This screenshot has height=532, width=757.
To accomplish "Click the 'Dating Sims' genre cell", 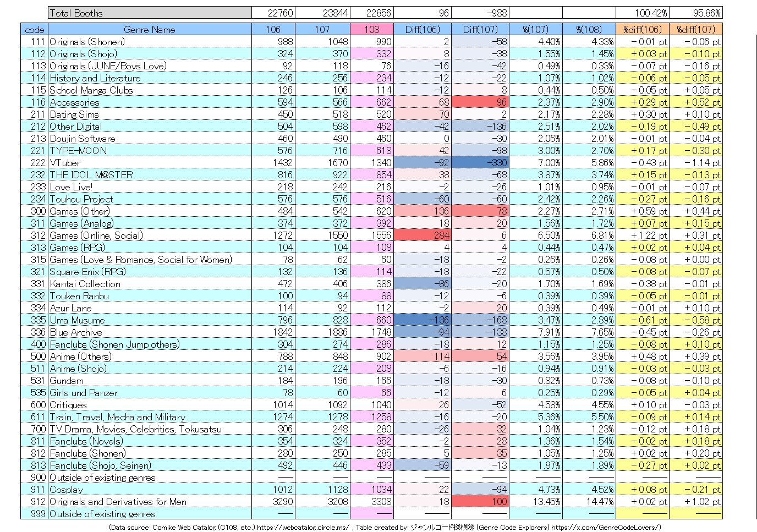I will [150, 114].
